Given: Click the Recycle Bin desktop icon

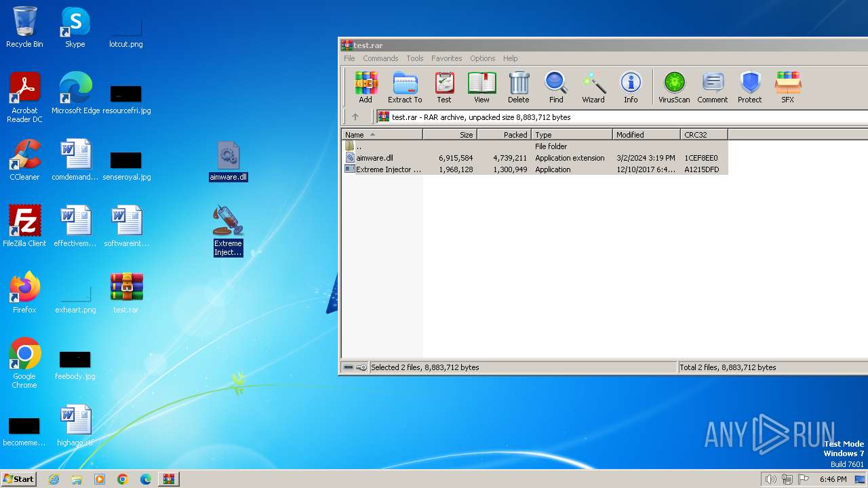Looking at the screenshot, I should coord(24,27).
